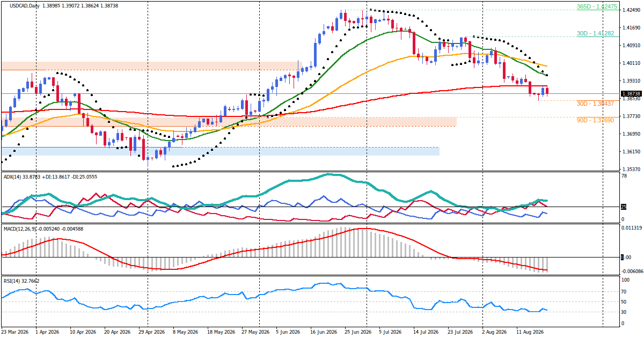Click the 1.41690 price axis value
The image size is (644, 338).
[632, 27]
